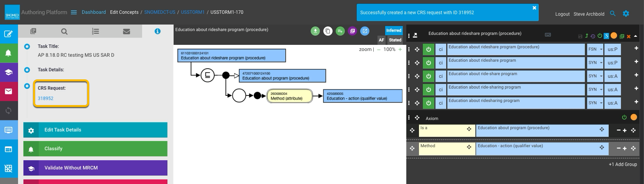Click Validate Without MRCM button
Viewport: 644px width, 184px height.
tap(95, 168)
